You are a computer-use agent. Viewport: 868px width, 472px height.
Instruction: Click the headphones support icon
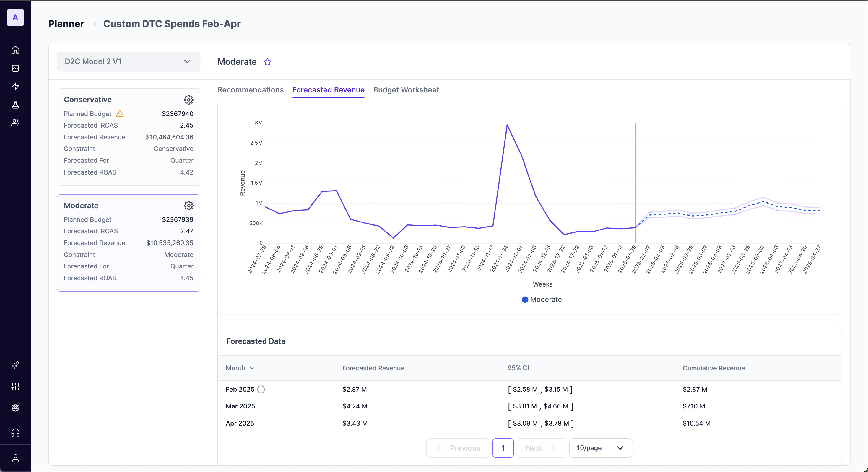[15, 433]
